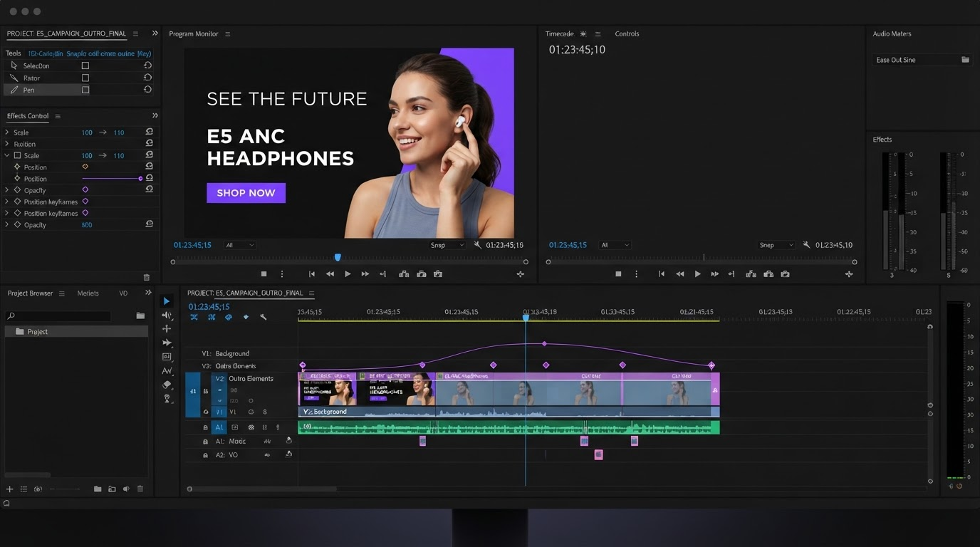Expand Project Browser panel overflow chevrons
This screenshot has height=547, width=980.
(x=148, y=293)
